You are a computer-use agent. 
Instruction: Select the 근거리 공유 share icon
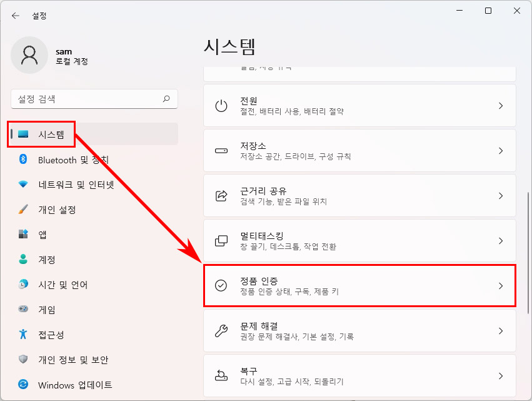pyautogui.click(x=220, y=195)
